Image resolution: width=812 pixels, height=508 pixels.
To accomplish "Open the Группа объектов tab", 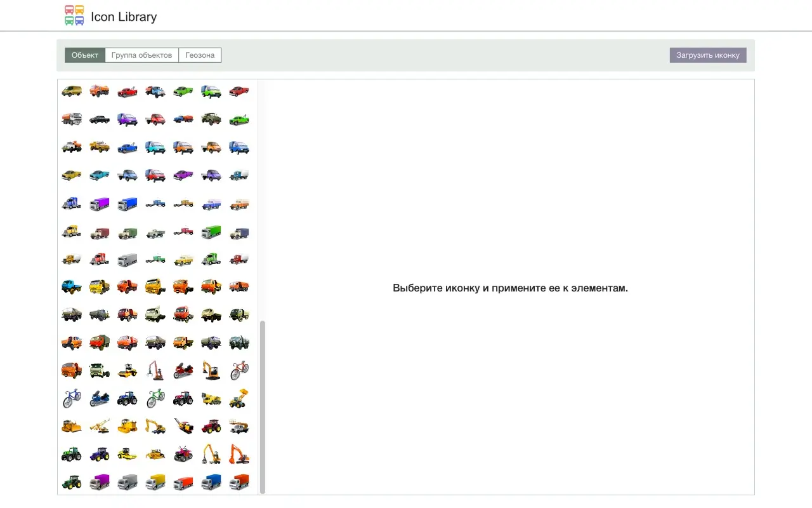I will click(x=141, y=55).
